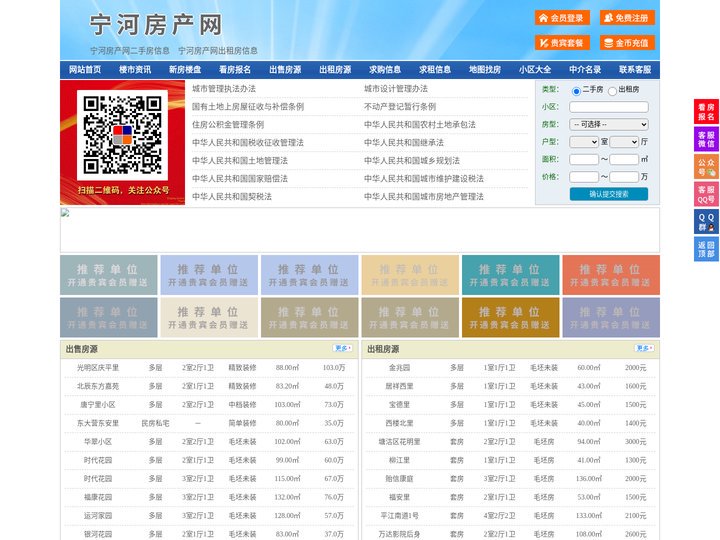Open 楼市资讯 navigation item

click(135, 70)
